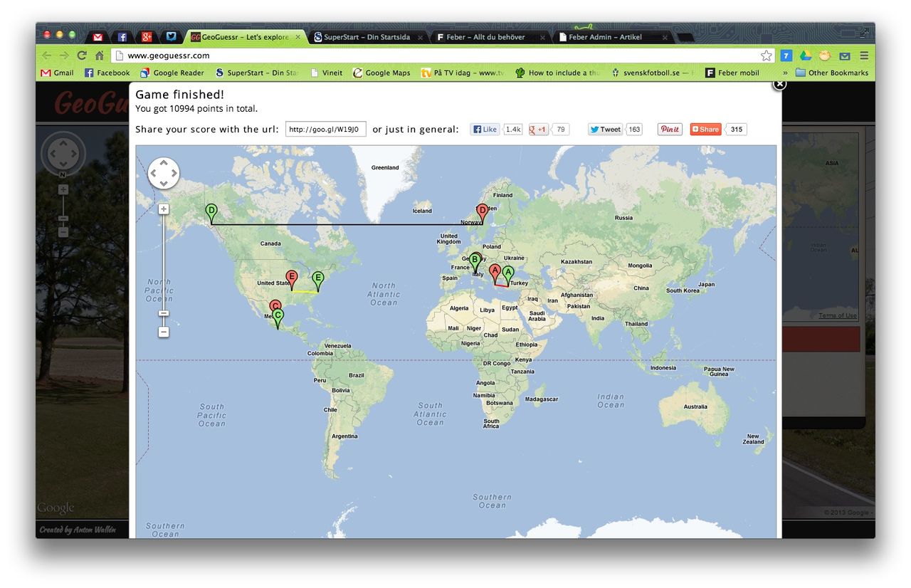Pan the results map left
This screenshot has width=911, height=588.
[x=154, y=174]
